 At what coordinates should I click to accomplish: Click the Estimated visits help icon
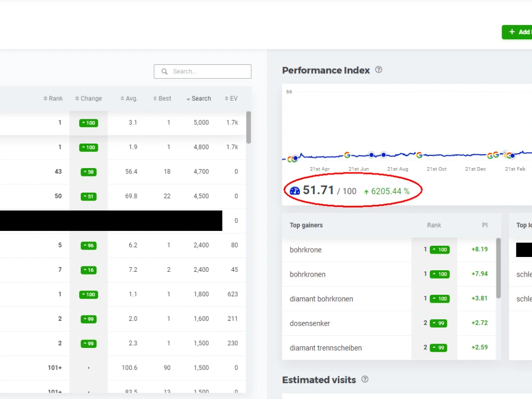tap(365, 379)
